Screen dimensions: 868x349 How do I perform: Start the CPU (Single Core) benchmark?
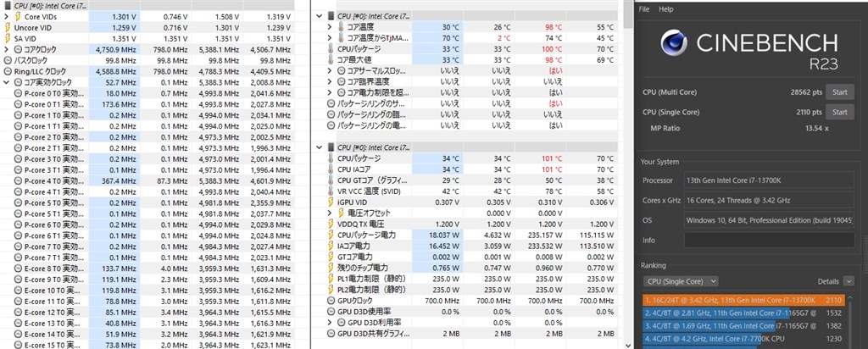(x=840, y=113)
